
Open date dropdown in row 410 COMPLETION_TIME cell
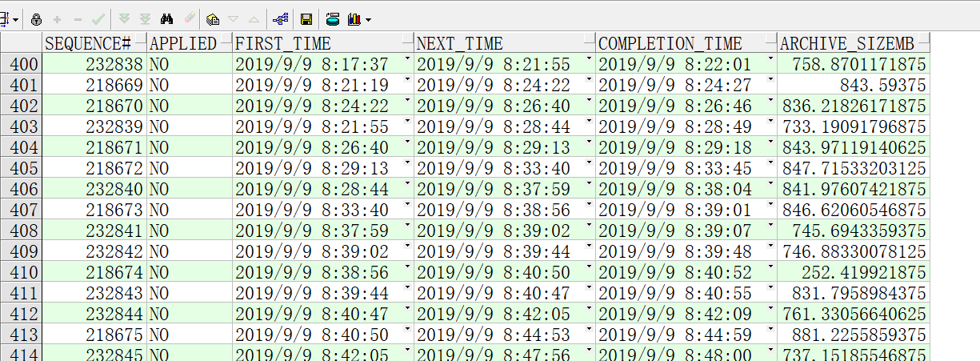click(771, 267)
